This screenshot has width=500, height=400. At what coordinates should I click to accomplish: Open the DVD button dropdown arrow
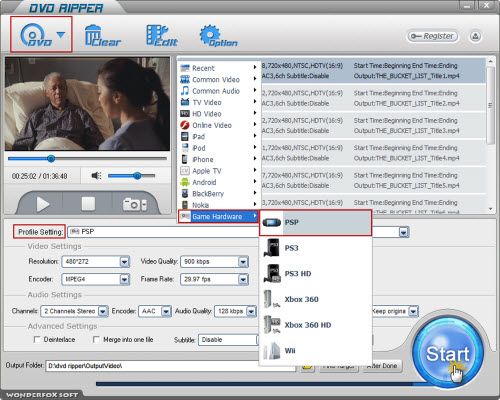click(x=61, y=35)
